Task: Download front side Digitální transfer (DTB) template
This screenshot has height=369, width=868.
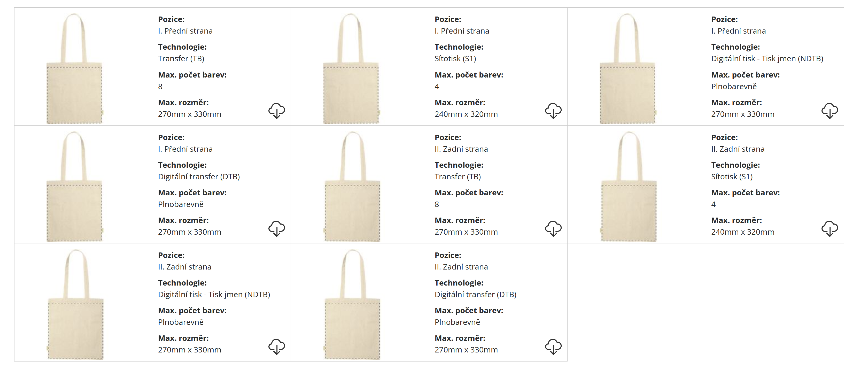Action: click(x=276, y=229)
